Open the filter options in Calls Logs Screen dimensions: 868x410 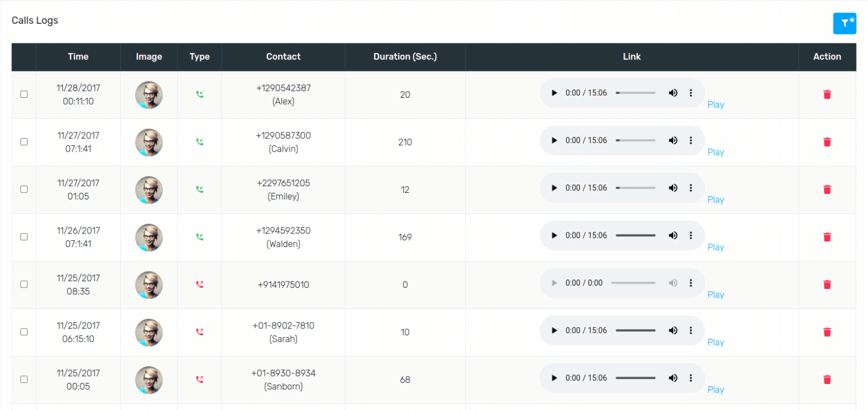844,23
